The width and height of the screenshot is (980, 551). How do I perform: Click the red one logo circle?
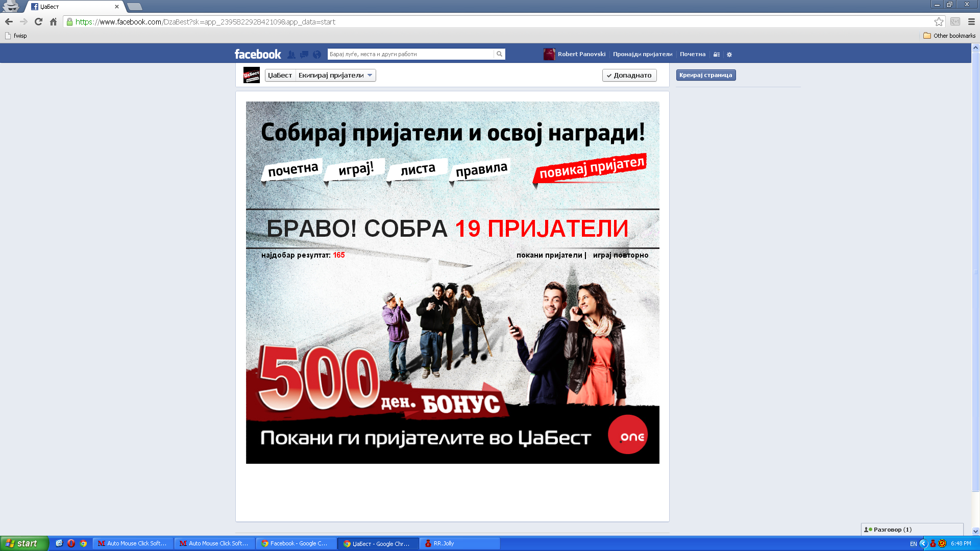click(x=628, y=435)
